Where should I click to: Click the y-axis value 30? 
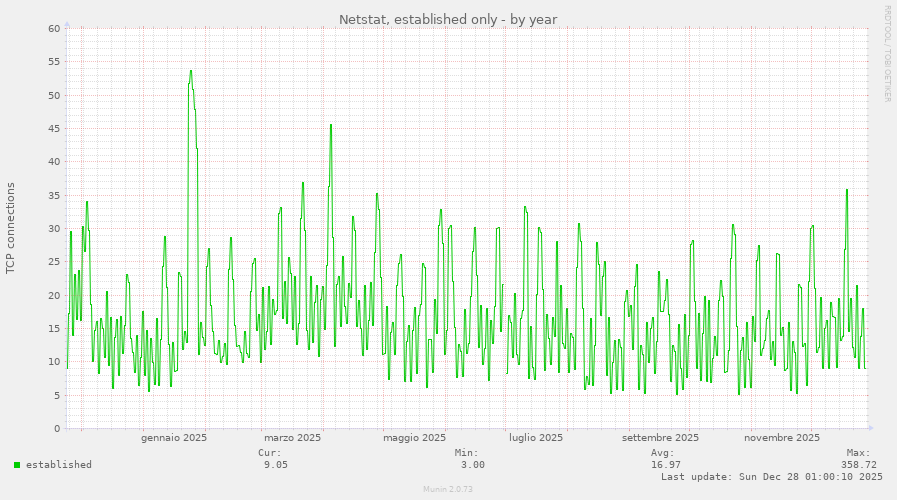pyautogui.click(x=54, y=229)
